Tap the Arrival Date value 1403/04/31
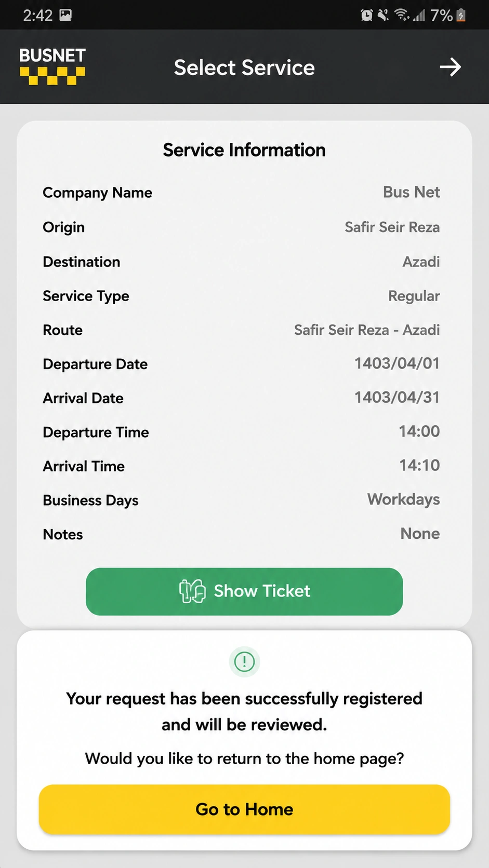This screenshot has height=868, width=489. [397, 397]
